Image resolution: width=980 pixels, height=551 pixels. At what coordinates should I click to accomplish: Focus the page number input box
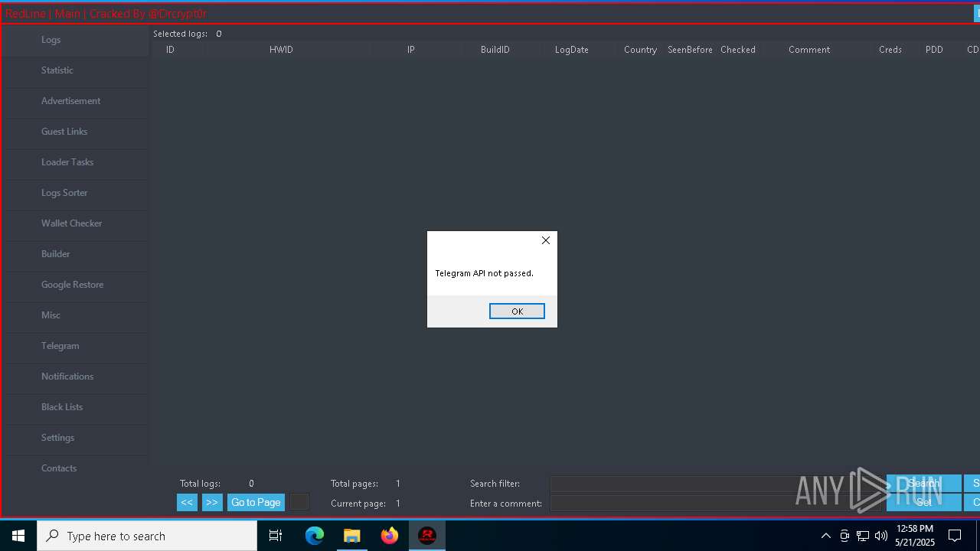pos(299,503)
